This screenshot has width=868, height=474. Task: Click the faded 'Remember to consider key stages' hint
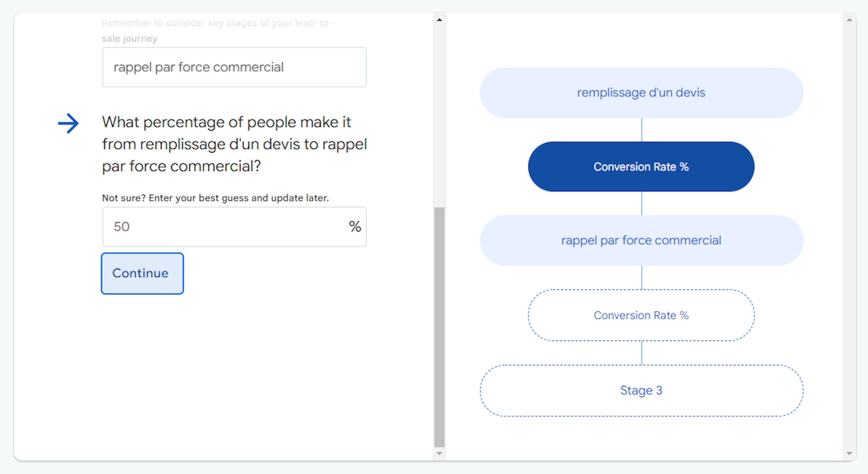tap(217, 30)
